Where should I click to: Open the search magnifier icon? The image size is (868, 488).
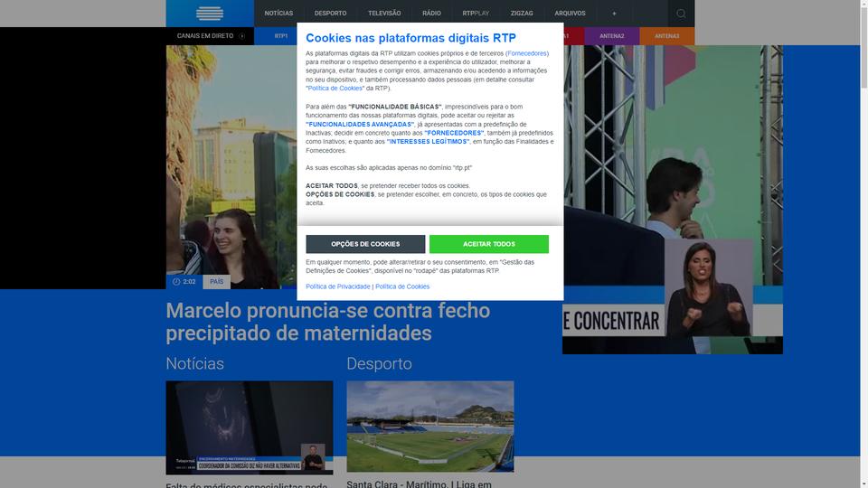(x=681, y=14)
